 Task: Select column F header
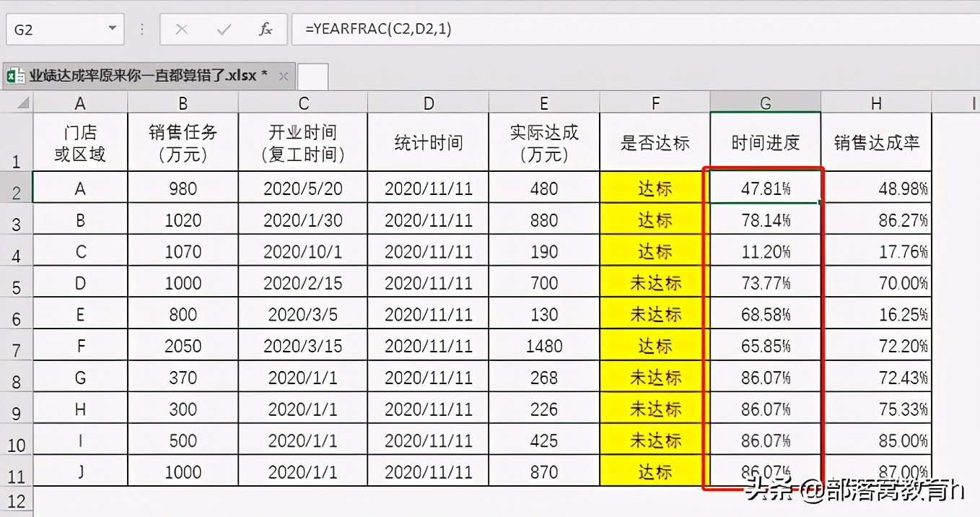(x=655, y=103)
